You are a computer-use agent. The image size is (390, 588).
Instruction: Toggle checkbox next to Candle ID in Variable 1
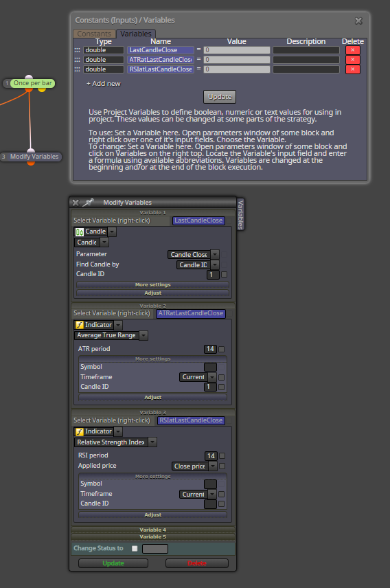coord(225,275)
